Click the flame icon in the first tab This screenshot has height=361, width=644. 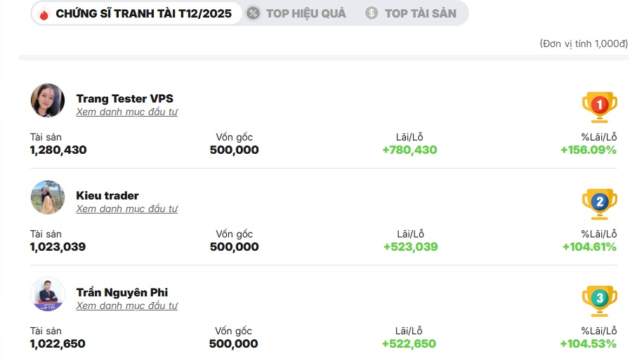[x=44, y=13]
